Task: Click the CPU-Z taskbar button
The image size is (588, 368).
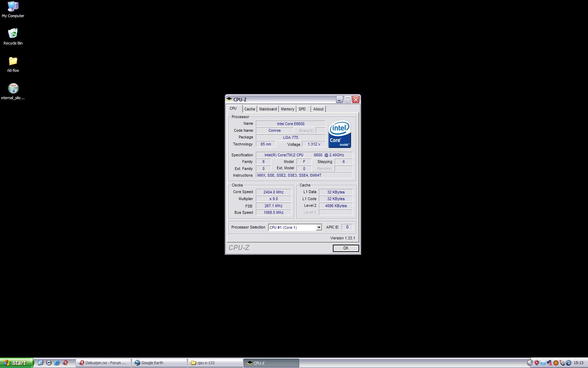Action: tap(271, 363)
